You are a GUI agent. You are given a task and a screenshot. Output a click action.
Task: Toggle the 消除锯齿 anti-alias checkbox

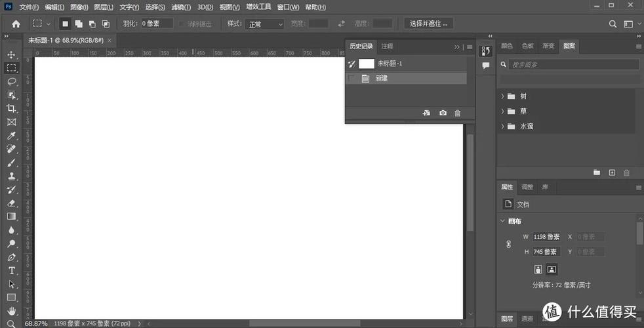pos(182,24)
